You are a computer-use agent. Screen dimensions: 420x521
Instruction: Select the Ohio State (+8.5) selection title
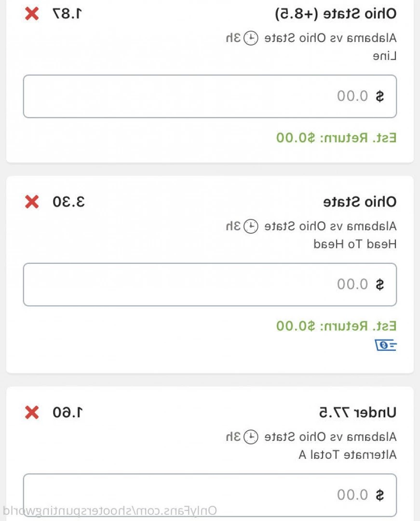point(336,14)
